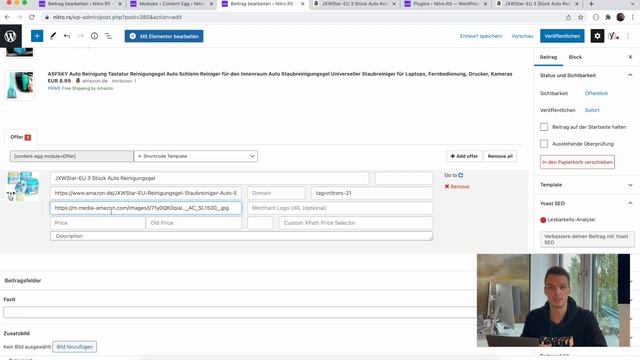Open the document info details icon

click(94, 36)
